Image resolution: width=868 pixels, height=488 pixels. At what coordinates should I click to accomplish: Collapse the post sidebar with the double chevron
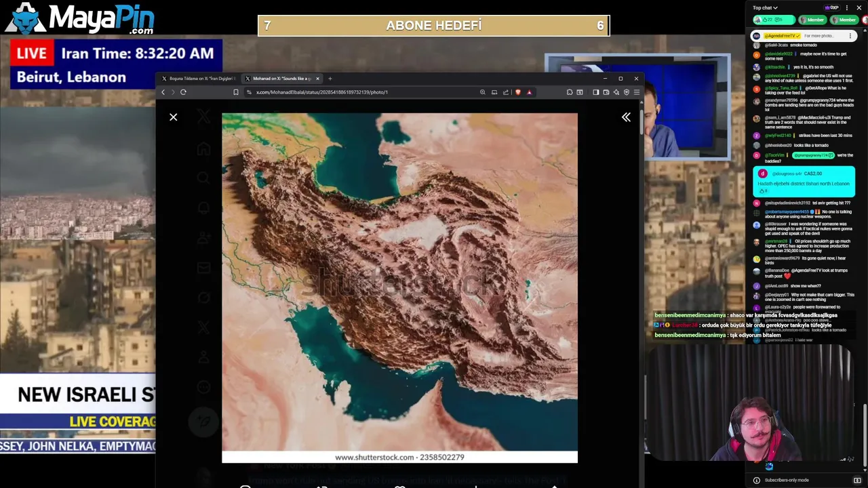[x=626, y=117]
